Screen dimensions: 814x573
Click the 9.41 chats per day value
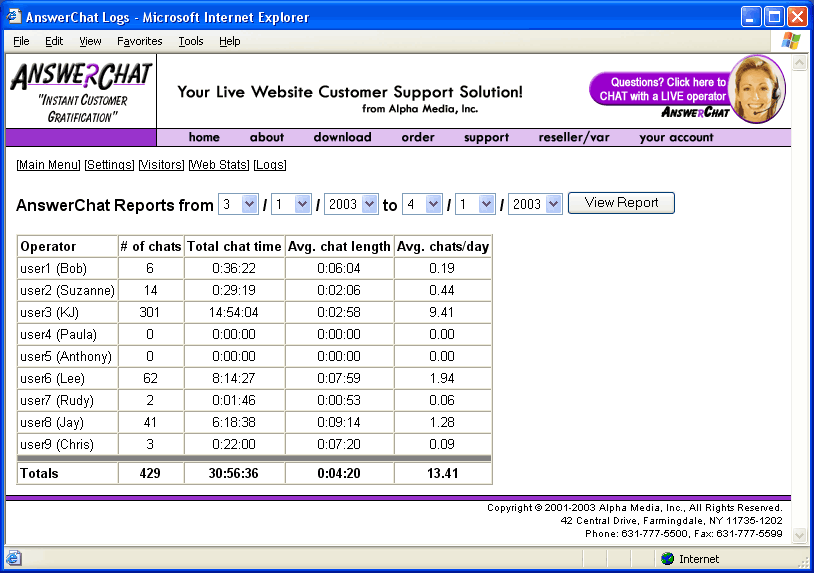pyautogui.click(x=442, y=312)
